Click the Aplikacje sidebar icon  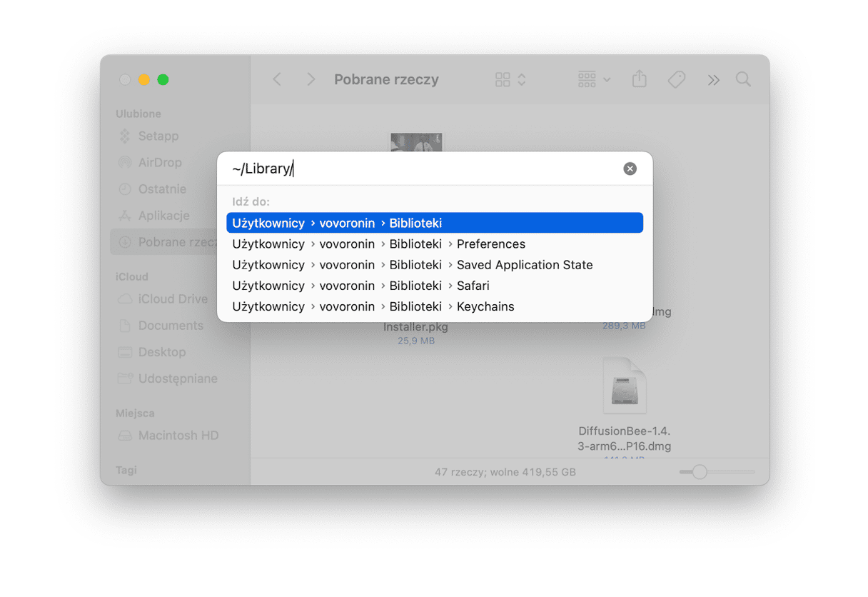point(125,215)
